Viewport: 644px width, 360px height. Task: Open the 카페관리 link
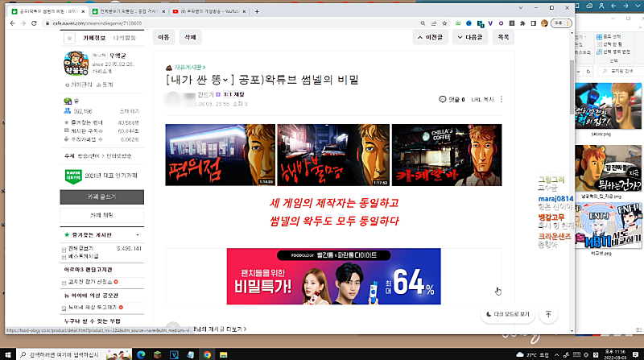click(x=79, y=85)
